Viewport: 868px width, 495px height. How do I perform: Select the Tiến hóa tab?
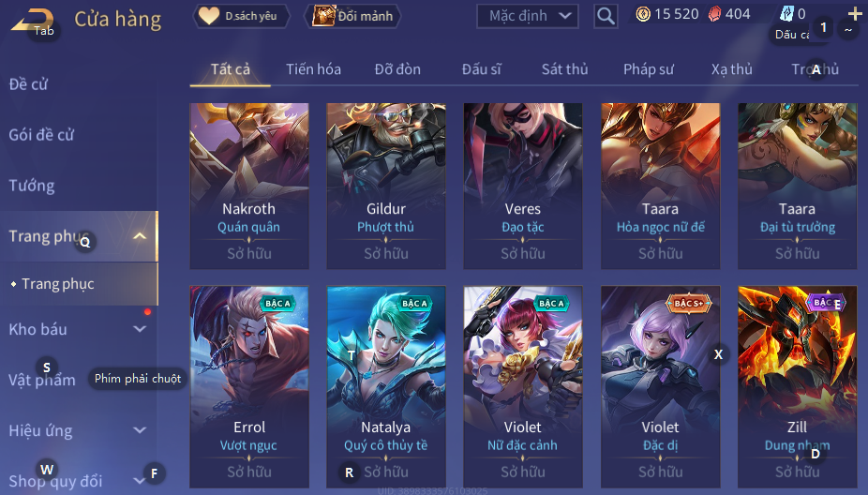(313, 69)
